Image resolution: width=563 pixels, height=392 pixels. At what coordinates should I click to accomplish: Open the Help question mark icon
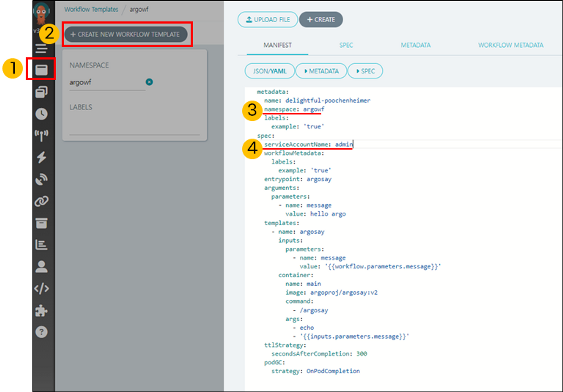(41, 332)
